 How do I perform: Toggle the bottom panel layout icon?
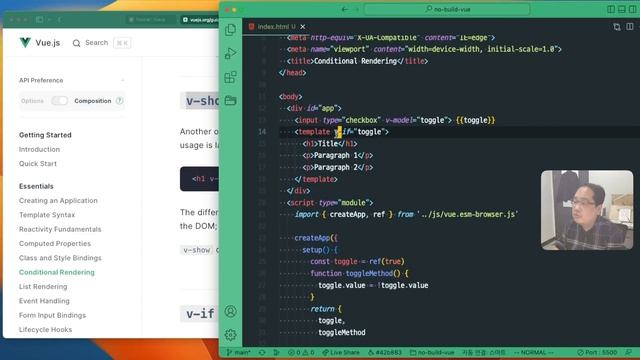pos(622,9)
